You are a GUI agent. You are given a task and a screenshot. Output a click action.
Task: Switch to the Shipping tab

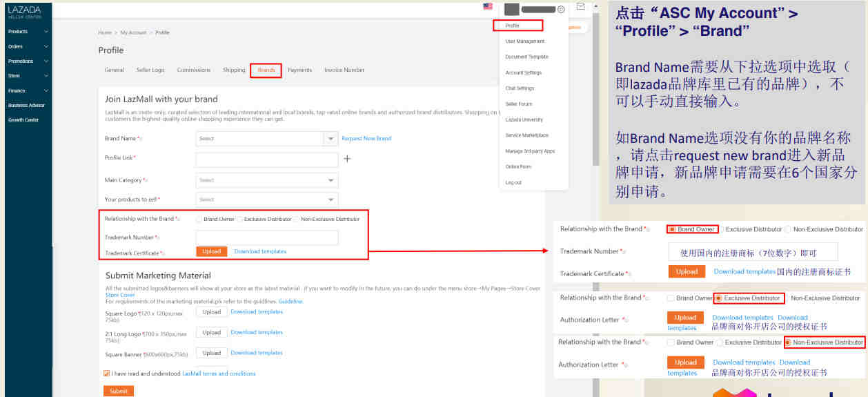click(x=234, y=70)
